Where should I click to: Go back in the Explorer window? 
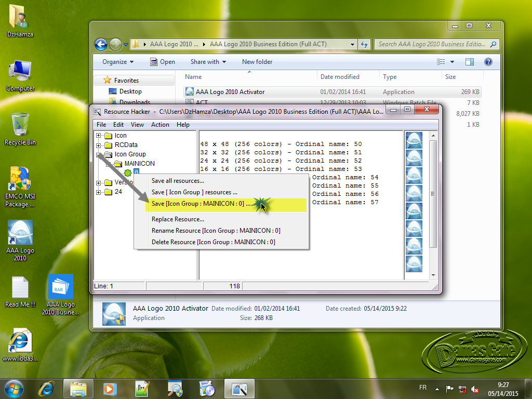coord(101,44)
